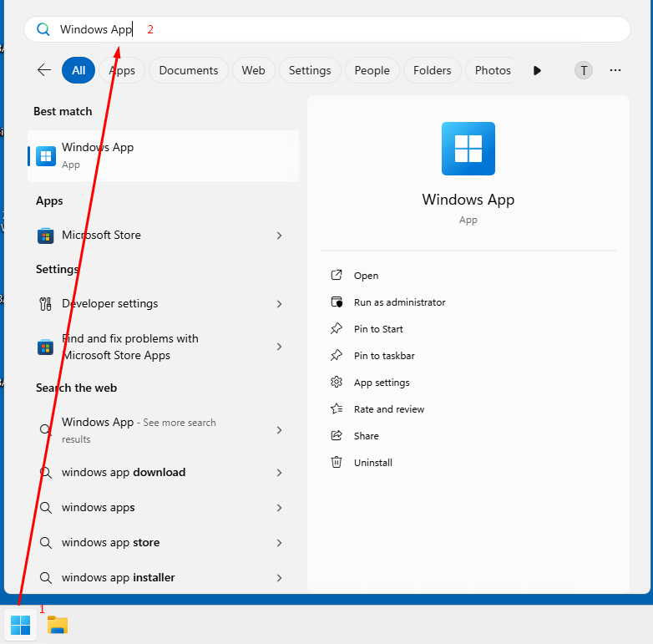Click the Open icon in the actions list

(x=337, y=275)
